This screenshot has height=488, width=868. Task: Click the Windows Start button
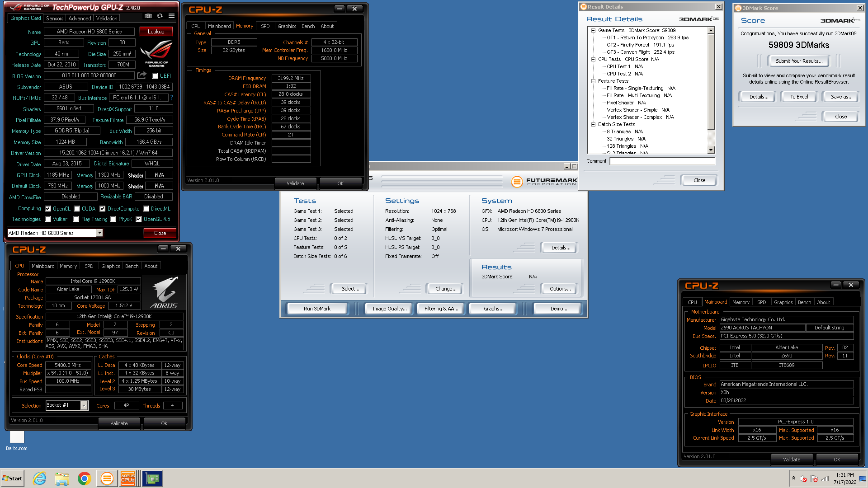12,479
